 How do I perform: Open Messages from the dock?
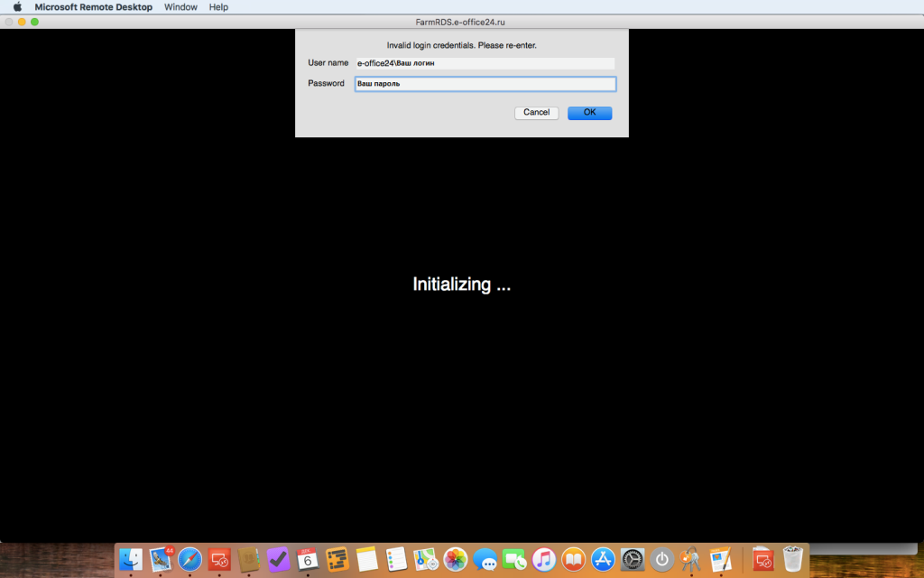coord(485,559)
